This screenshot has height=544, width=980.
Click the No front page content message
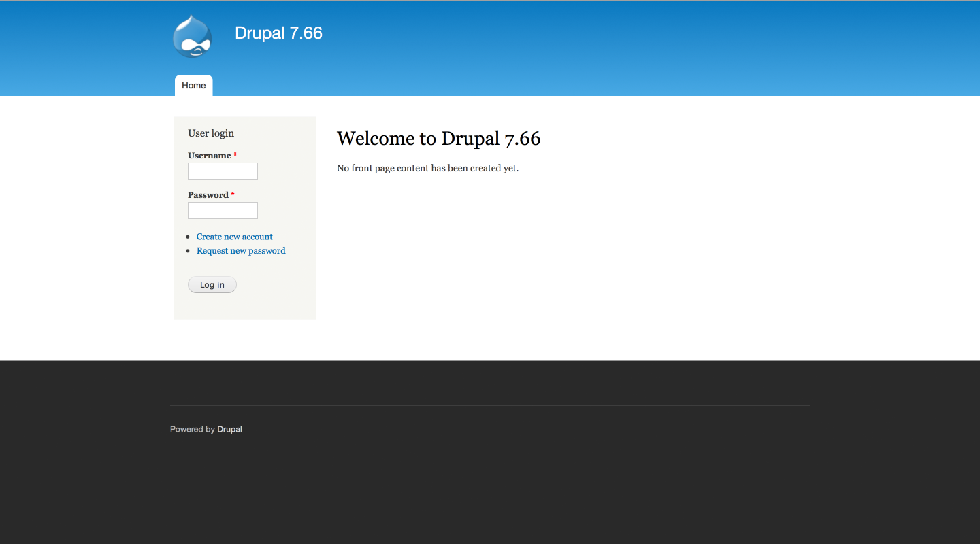427,168
